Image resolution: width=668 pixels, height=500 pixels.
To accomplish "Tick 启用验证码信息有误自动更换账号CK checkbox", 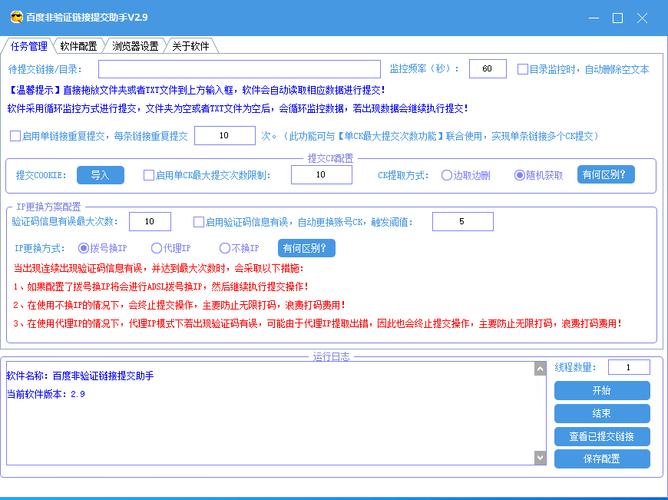I will pos(198,222).
